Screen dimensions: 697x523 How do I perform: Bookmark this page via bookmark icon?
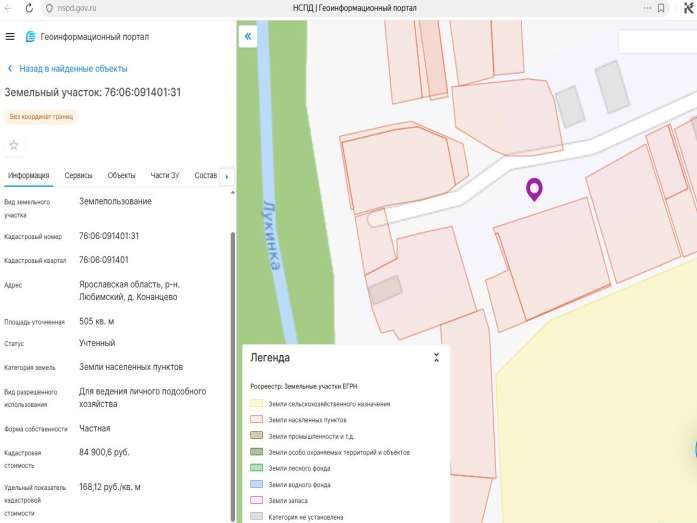661,8
